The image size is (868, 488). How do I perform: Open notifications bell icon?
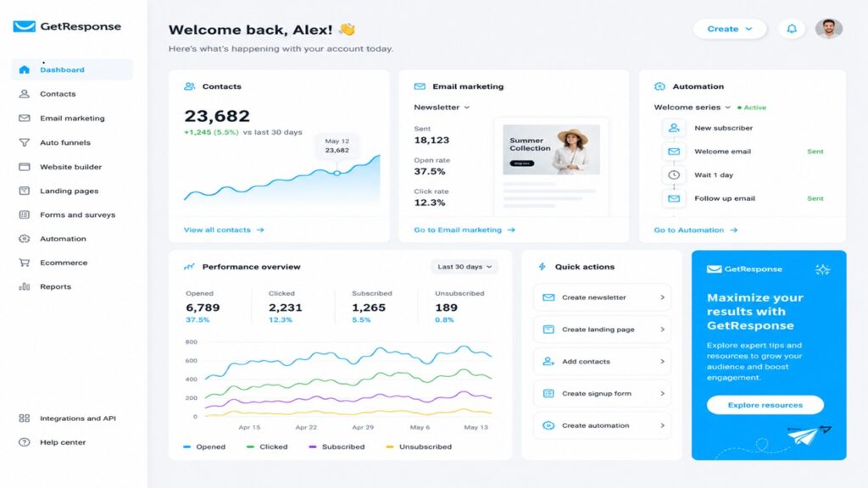pyautogui.click(x=792, y=29)
